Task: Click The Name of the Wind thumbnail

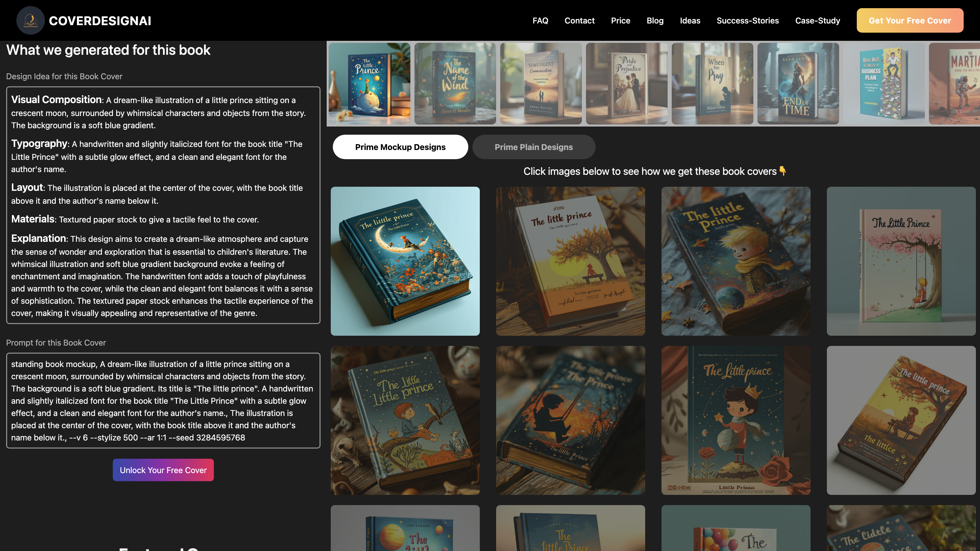Action: click(x=455, y=84)
